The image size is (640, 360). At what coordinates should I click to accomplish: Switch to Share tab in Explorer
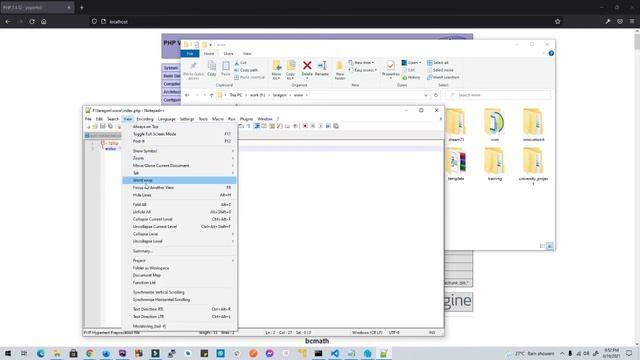pyautogui.click(x=229, y=53)
